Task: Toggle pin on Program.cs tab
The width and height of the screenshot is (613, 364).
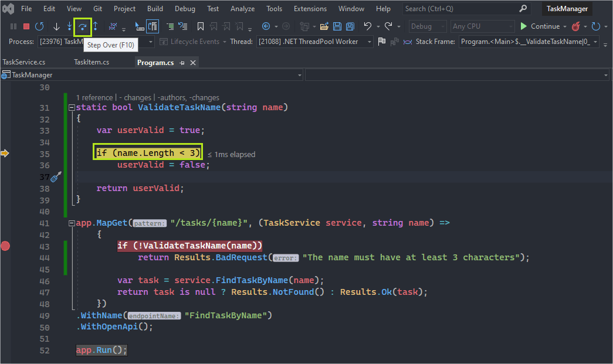Action: (x=182, y=63)
